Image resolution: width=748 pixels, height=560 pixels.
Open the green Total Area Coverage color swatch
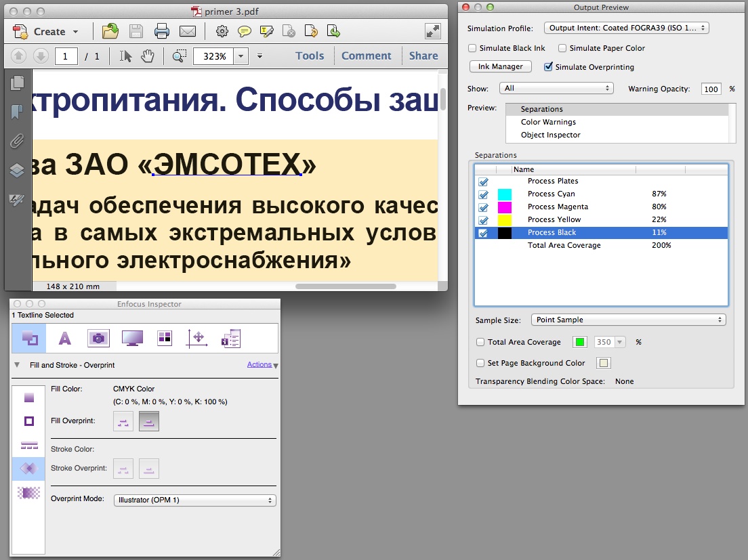click(579, 342)
